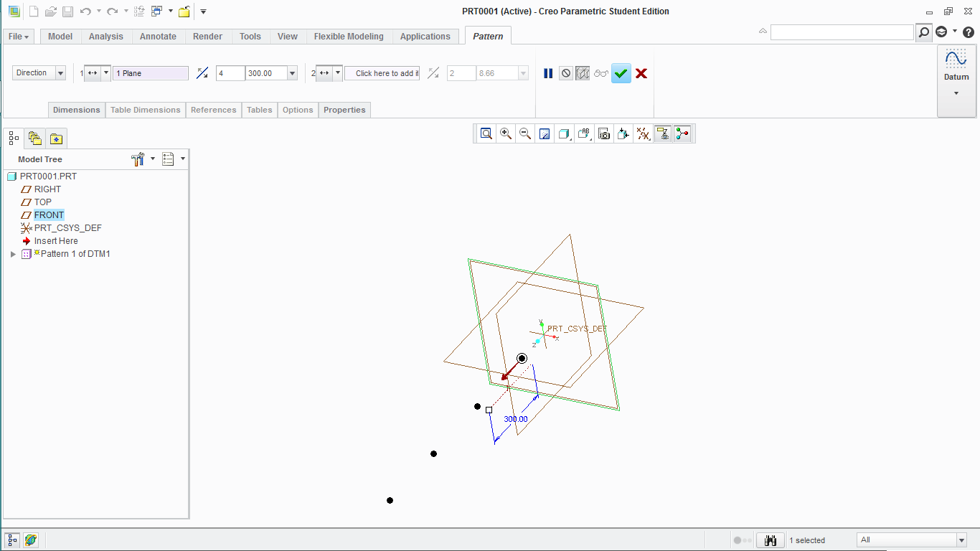The image size is (980, 551).
Task: Open the File menu
Action: pos(19,37)
